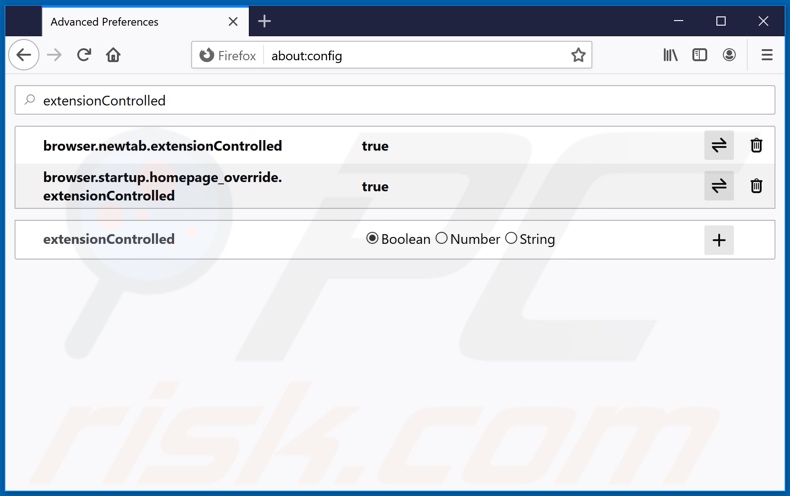Open the Firefox hamburger menu

click(767, 55)
